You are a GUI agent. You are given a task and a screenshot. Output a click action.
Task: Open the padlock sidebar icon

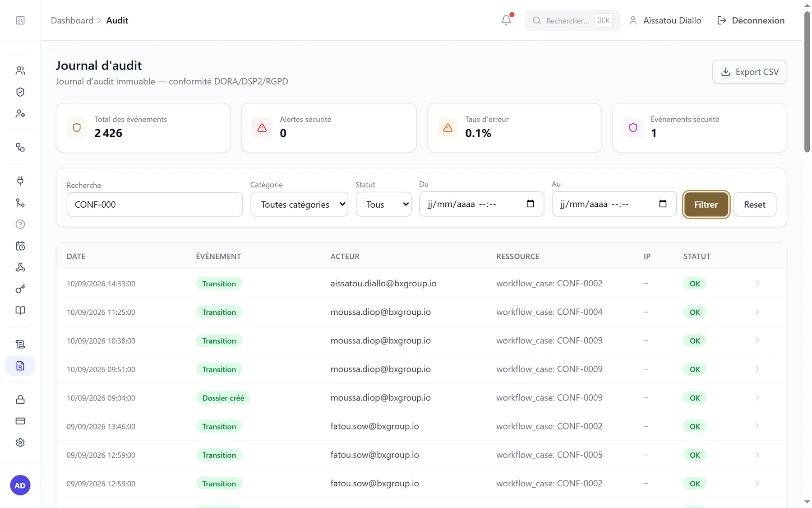[x=20, y=400]
